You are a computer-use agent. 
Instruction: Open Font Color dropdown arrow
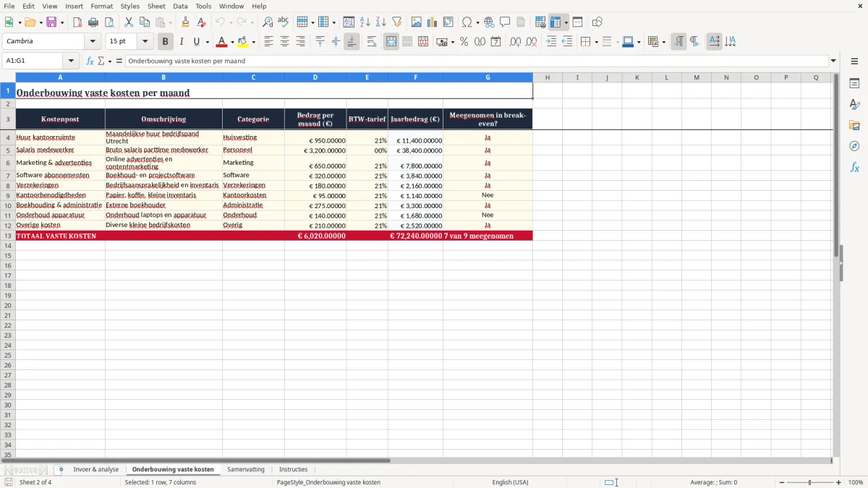pos(232,42)
